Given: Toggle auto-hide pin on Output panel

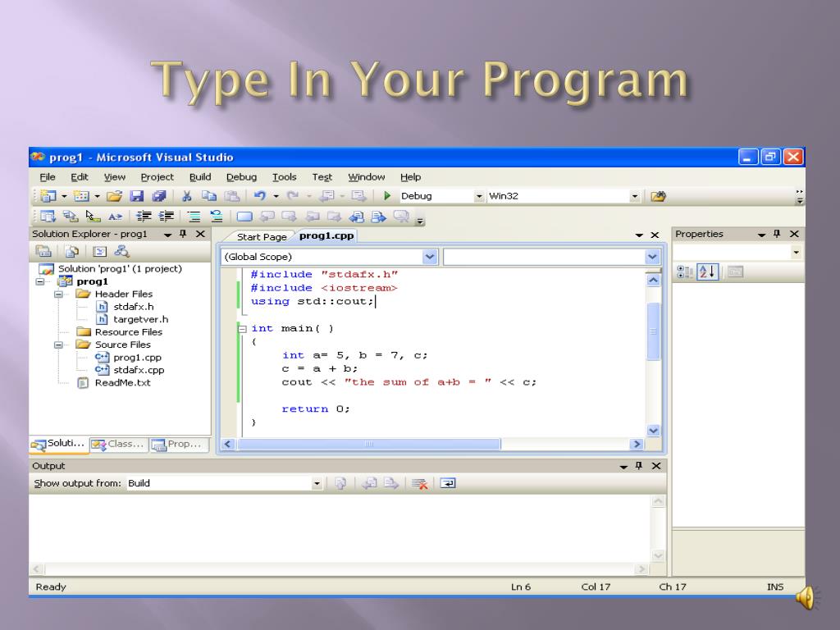Looking at the screenshot, I should [638, 466].
